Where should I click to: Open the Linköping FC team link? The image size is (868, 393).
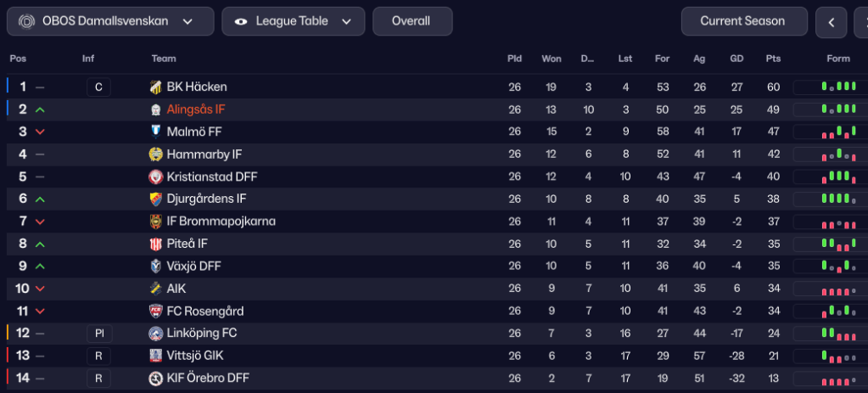click(x=202, y=334)
